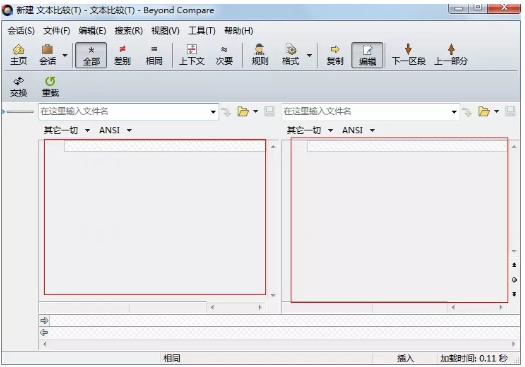The width and height of the screenshot is (525, 367).
Task: Open the 规则 rules tool
Action: pyautogui.click(x=259, y=55)
